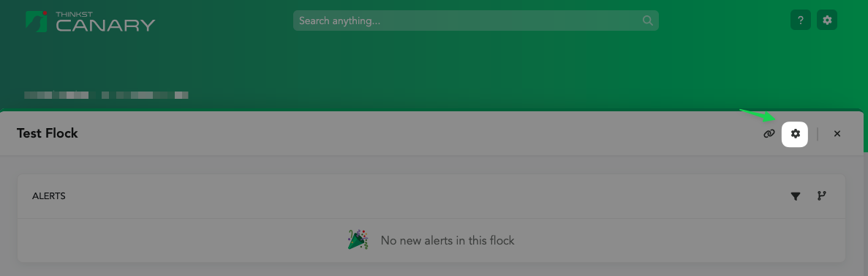The image size is (868, 276).
Task: Click the magnifier icon in the search bar
Action: click(647, 21)
